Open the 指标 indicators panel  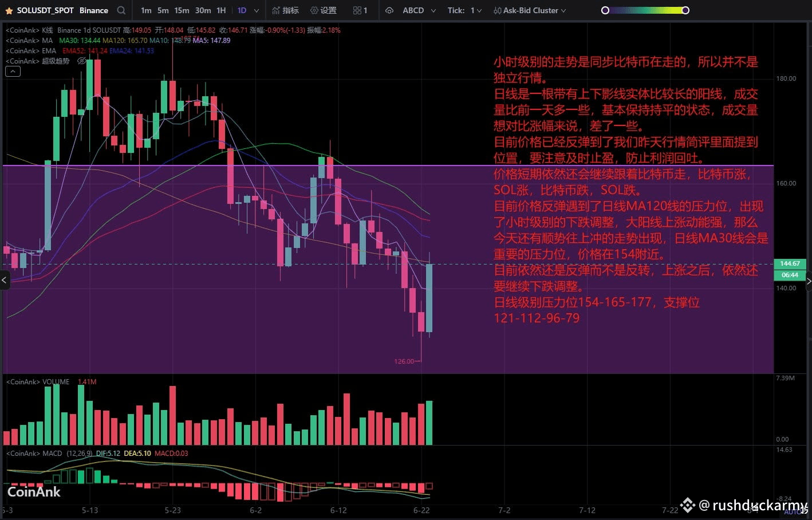pos(285,10)
